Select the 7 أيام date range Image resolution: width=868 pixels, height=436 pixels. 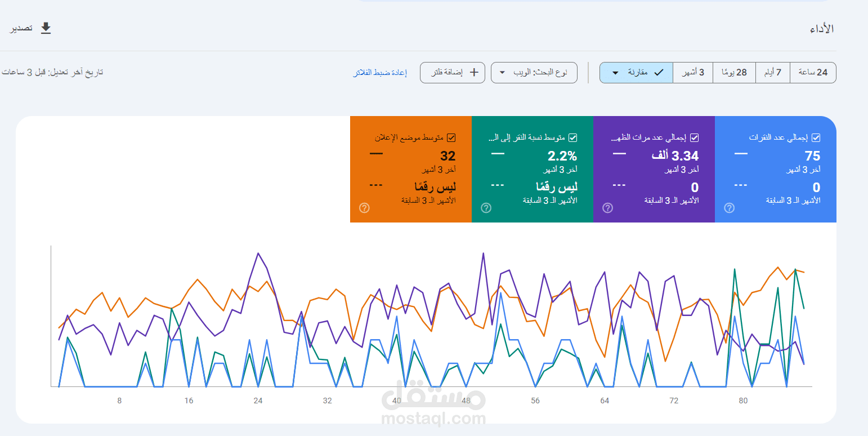tap(773, 73)
